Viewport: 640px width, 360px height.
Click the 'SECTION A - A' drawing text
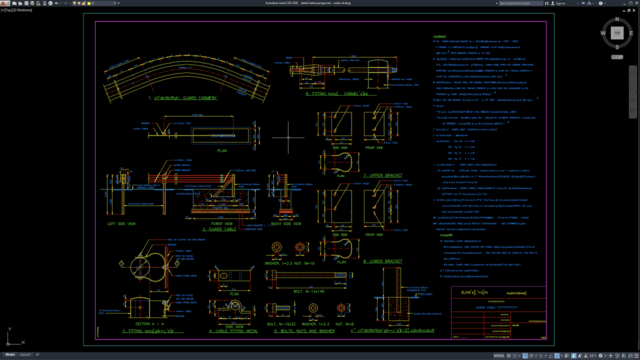click(x=149, y=324)
